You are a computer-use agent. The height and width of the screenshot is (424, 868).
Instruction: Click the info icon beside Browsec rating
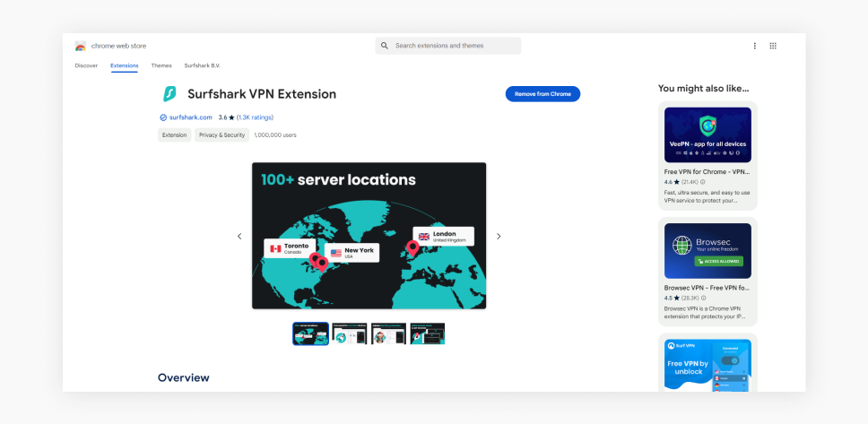tap(704, 298)
